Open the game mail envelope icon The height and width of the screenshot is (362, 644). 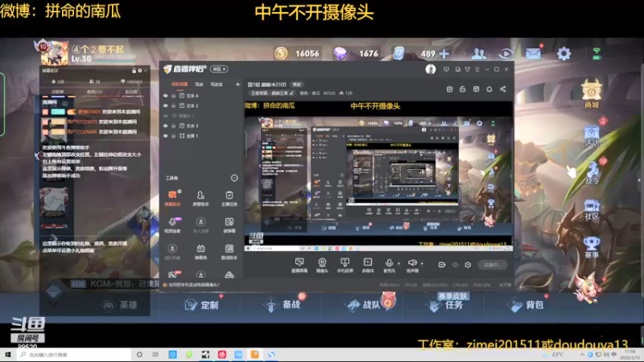coord(533,53)
